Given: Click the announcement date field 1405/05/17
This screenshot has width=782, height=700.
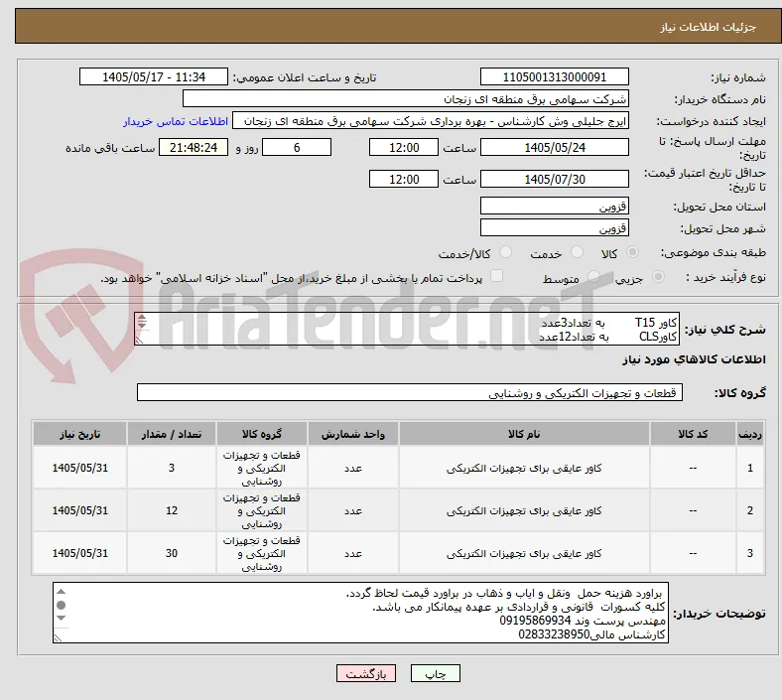Looking at the screenshot, I should [154, 76].
